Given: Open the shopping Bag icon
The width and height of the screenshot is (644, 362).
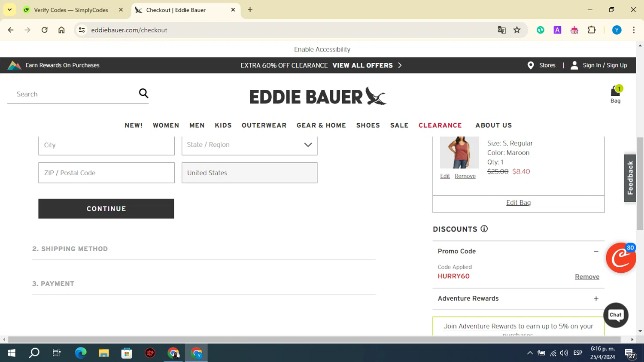Looking at the screenshot, I should tap(616, 94).
